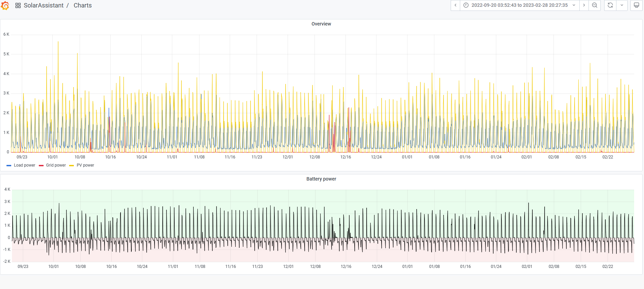Viewport: 644px width, 289px height.
Task: Cycle view mode with monitor icon
Action: 636,5
